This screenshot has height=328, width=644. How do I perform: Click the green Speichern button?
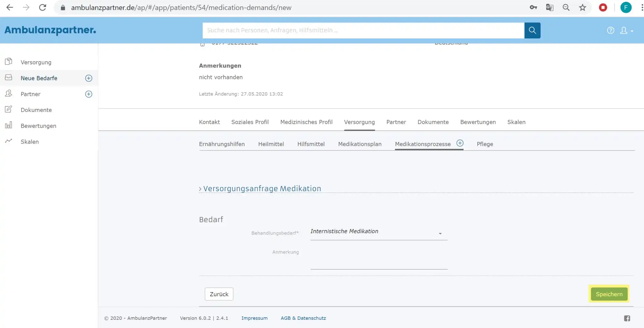click(609, 294)
